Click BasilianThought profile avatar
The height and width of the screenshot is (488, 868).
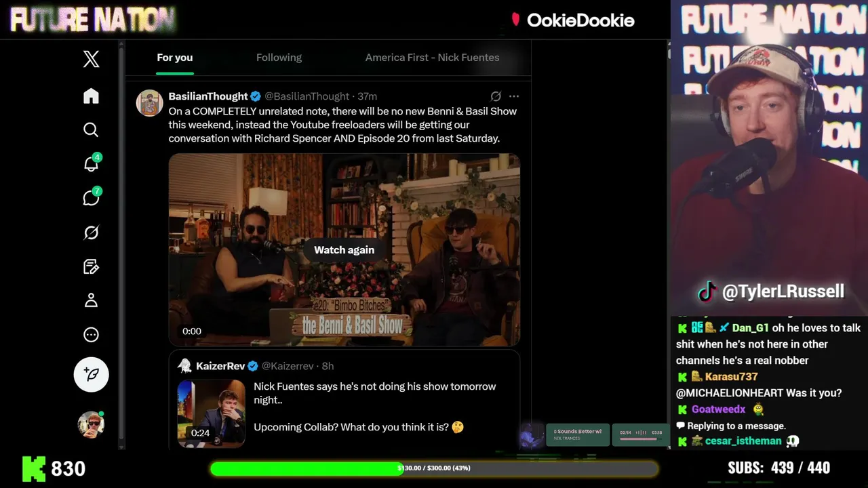pyautogui.click(x=150, y=103)
